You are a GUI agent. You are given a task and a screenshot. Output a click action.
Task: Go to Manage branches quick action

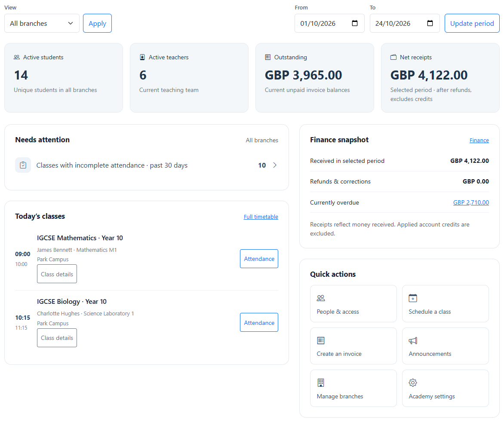click(353, 388)
